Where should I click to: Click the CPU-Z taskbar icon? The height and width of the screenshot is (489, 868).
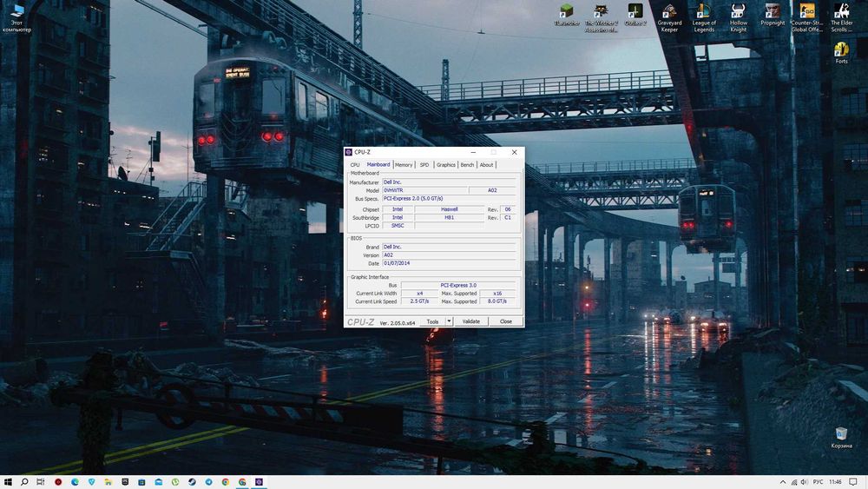tap(259, 482)
